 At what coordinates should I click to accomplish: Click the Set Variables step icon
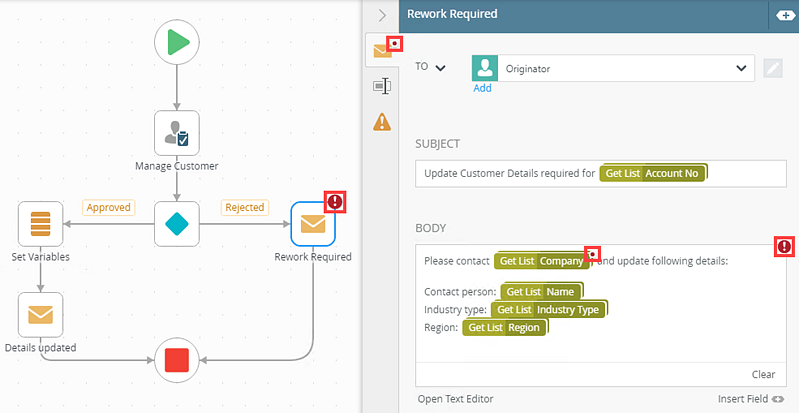coord(40,223)
